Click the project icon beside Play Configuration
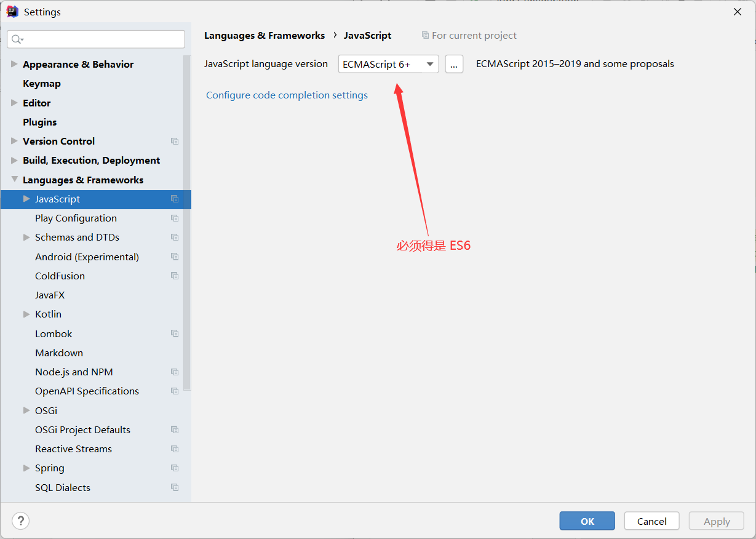756x539 pixels. point(175,218)
